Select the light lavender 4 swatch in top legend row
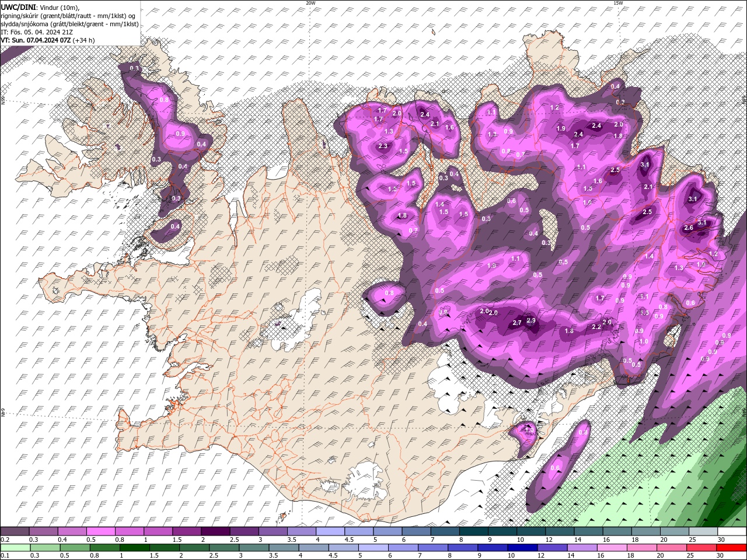Image resolution: width=747 pixels, height=560 pixels. click(x=330, y=531)
